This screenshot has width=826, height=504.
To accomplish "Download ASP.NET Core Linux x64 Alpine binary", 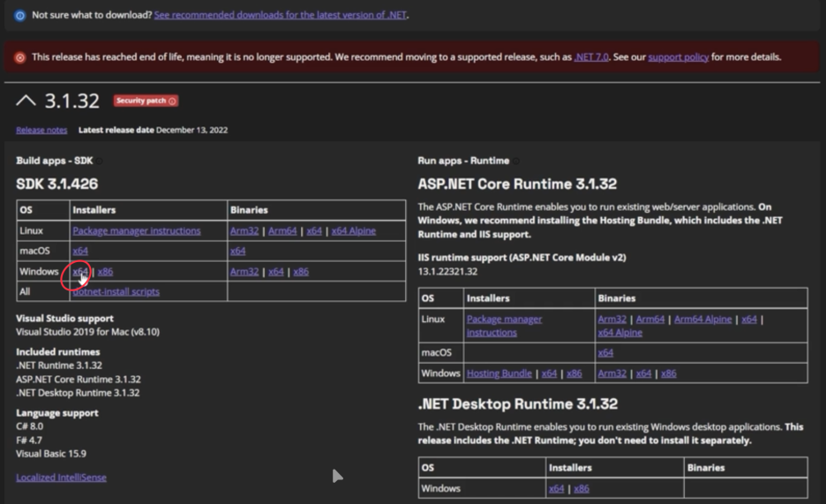I will (620, 332).
